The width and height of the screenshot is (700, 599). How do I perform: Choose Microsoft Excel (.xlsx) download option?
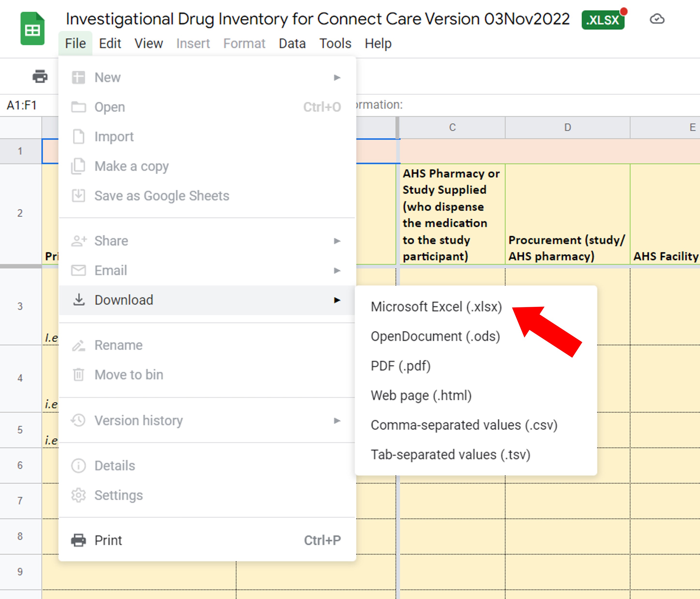(x=436, y=307)
